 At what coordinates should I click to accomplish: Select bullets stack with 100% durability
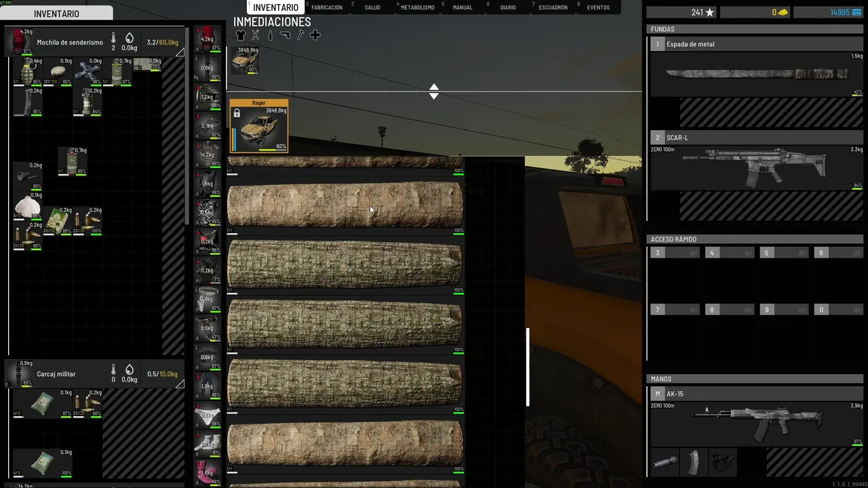pyautogui.click(x=87, y=221)
